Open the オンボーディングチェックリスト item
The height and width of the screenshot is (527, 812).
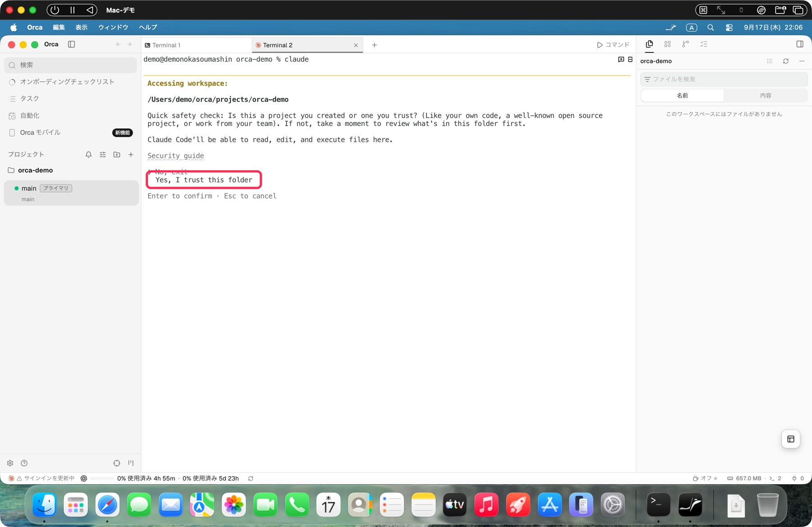point(70,82)
